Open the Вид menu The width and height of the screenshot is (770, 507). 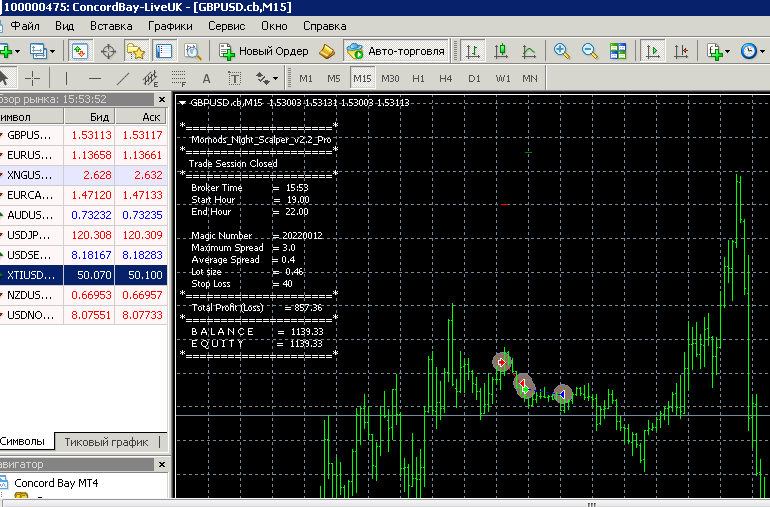pos(64,26)
